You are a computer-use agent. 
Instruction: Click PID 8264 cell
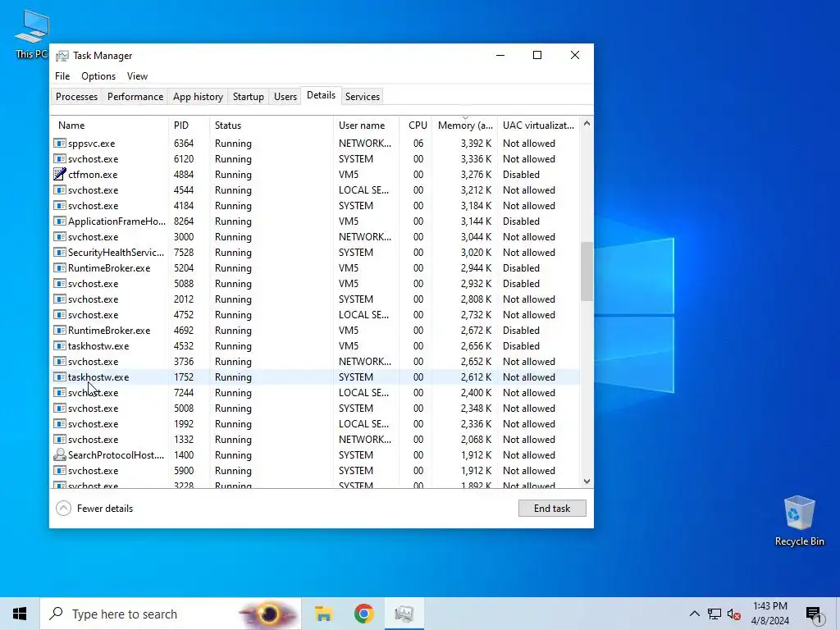184,221
